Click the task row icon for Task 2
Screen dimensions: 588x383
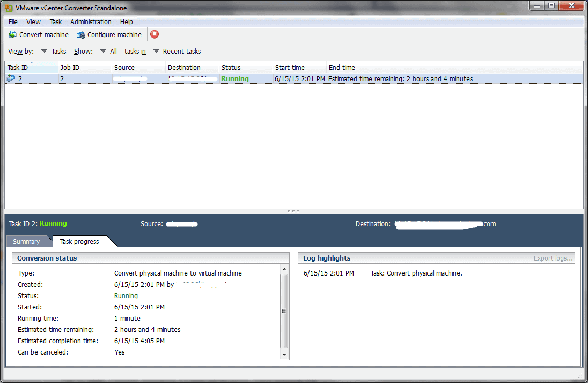11,78
